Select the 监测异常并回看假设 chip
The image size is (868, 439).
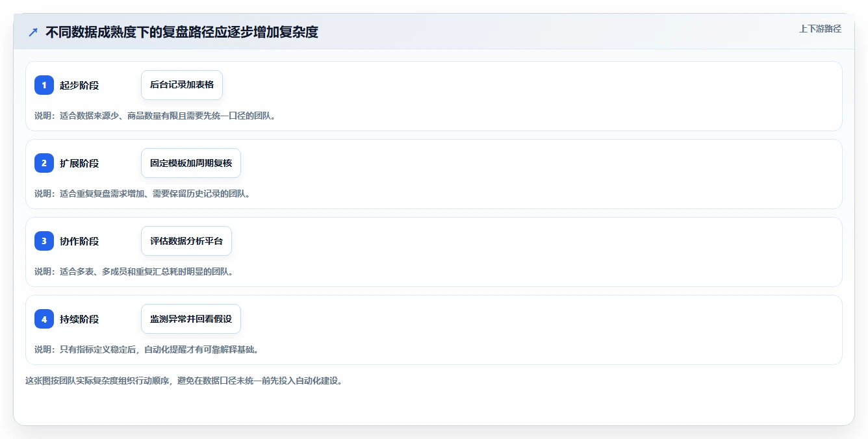pyautogui.click(x=191, y=319)
